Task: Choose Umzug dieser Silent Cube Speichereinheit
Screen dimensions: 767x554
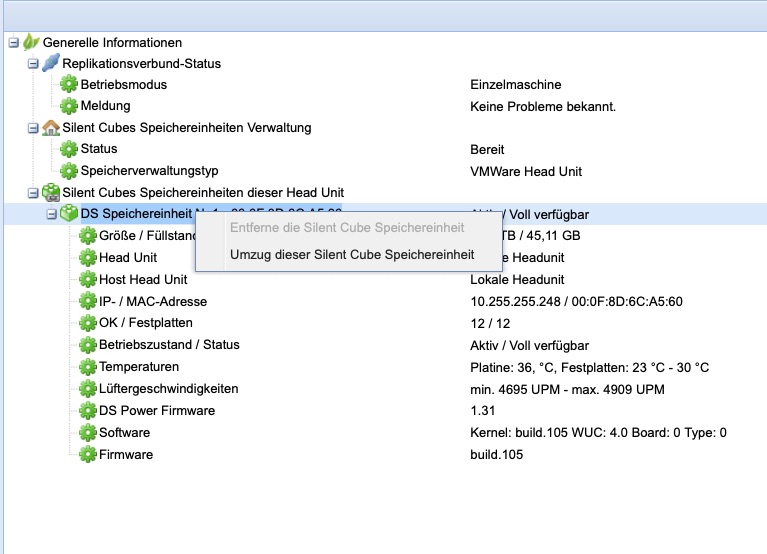Action: point(351,254)
